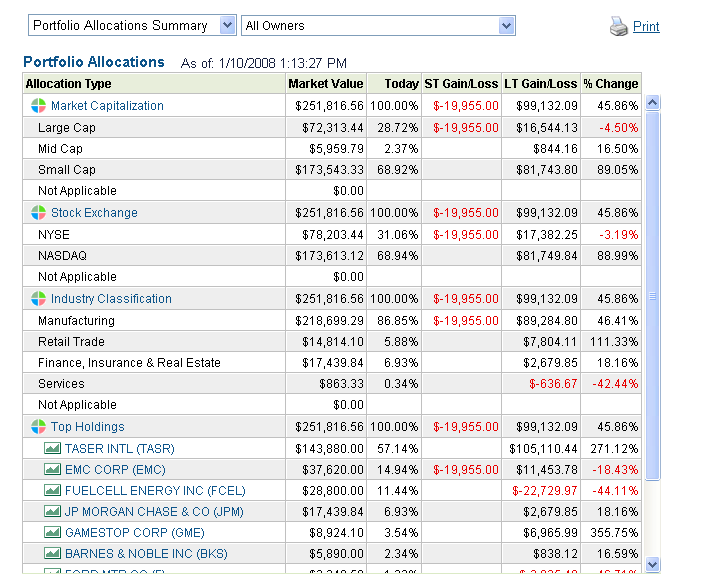Image resolution: width=716 pixels, height=586 pixels.
Task: Click the scrollbar up arrow
Action: (653, 102)
